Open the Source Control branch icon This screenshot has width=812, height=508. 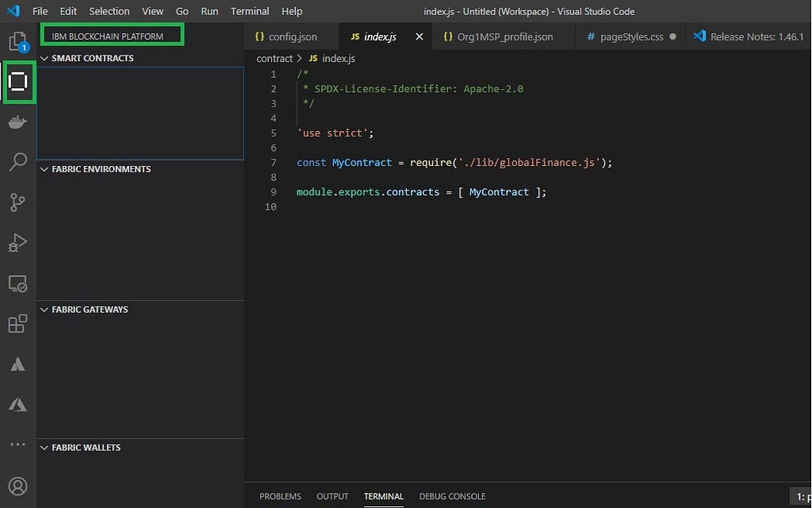click(x=17, y=202)
